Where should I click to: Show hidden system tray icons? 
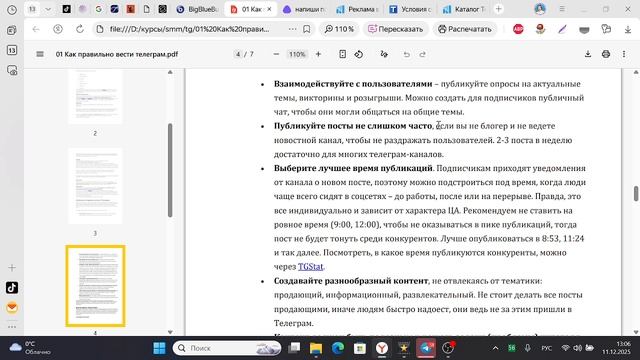click(495, 348)
